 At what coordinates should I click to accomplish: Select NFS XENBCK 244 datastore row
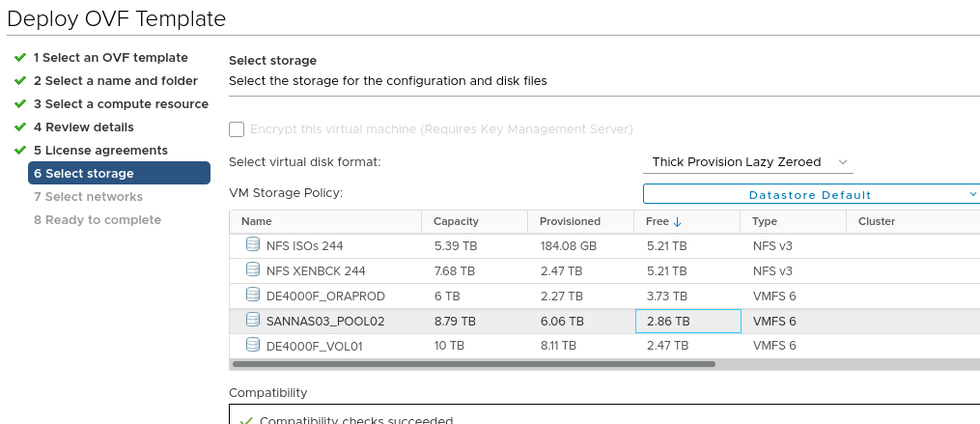pyautogui.click(x=604, y=270)
